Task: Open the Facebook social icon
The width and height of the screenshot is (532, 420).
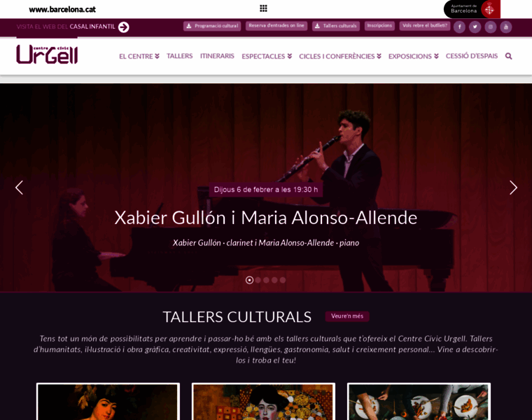Action: point(459,27)
